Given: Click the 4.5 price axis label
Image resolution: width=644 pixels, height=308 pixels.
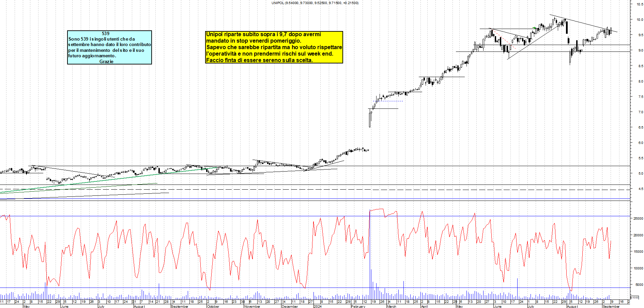Looking at the screenshot, I should (x=641, y=189).
